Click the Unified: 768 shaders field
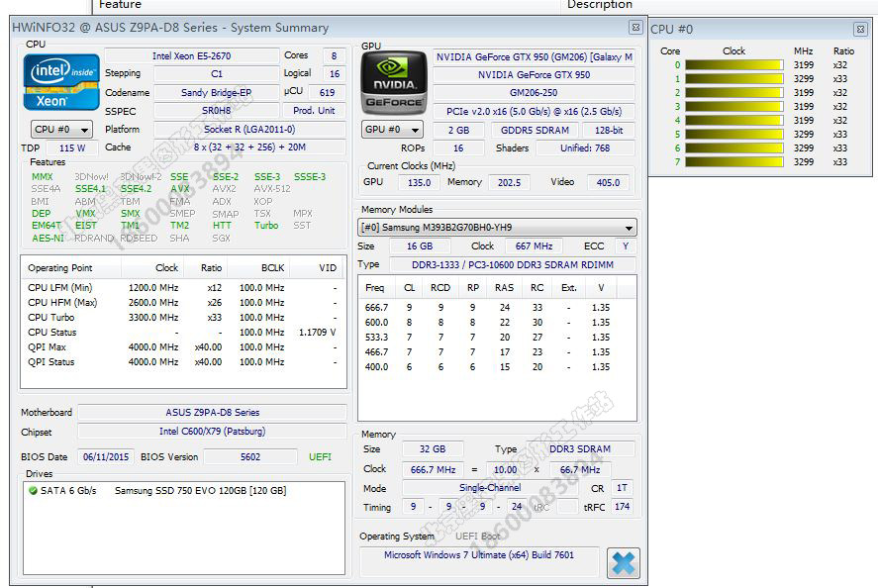878x588 pixels. pyautogui.click(x=585, y=148)
